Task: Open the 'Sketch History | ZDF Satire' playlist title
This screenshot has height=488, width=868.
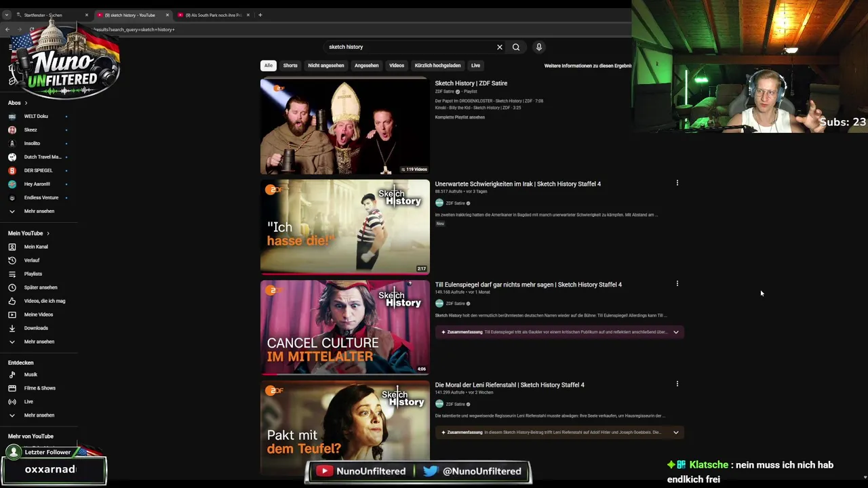Action: [x=471, y=83]
